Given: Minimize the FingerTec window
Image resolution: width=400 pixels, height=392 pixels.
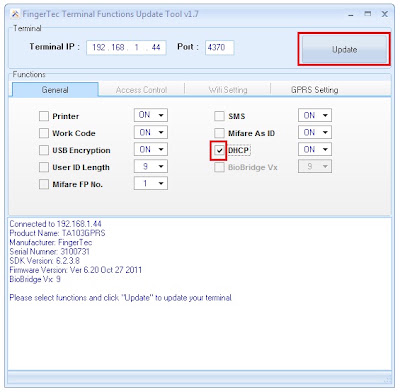Looking at the screenshot, I should click(x=351, y=14).
